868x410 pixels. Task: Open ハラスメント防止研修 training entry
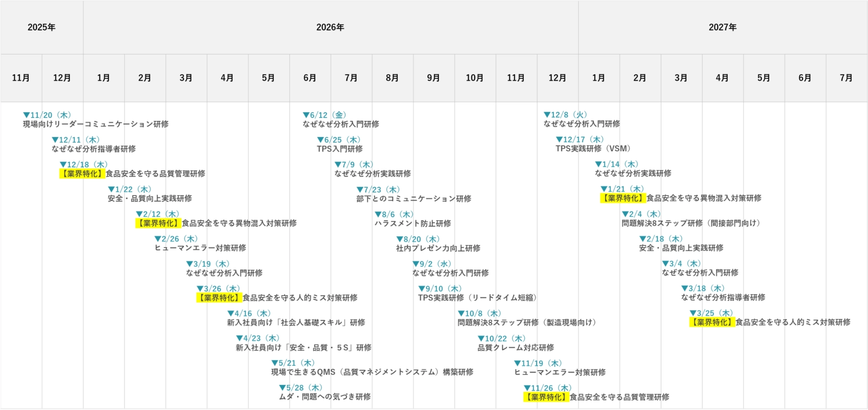(413, 223)
